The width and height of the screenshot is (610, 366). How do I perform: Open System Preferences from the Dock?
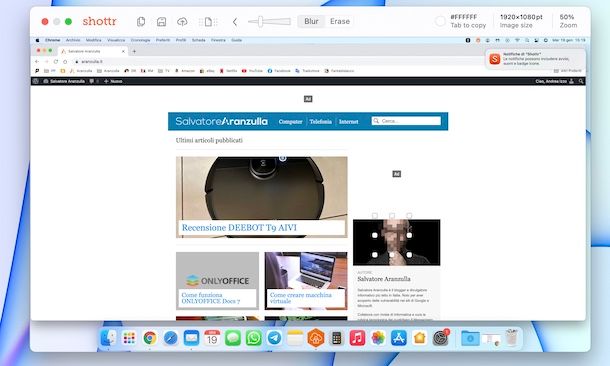click(x=440, y=338)
